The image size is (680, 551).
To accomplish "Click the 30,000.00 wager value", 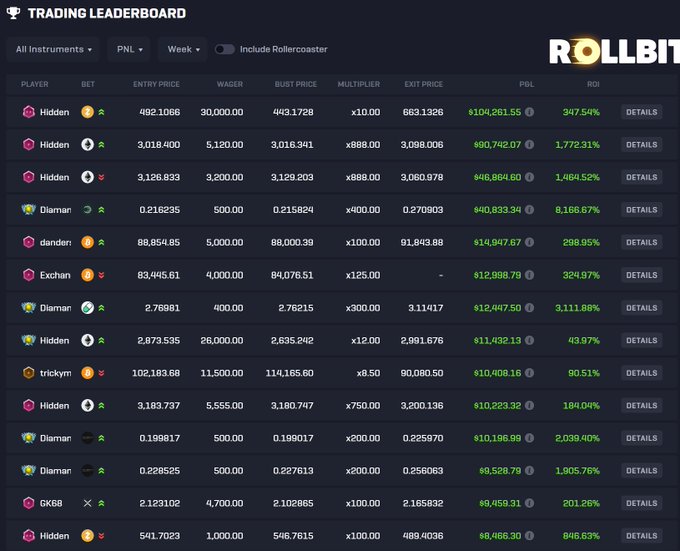I will tap(222, 112).
